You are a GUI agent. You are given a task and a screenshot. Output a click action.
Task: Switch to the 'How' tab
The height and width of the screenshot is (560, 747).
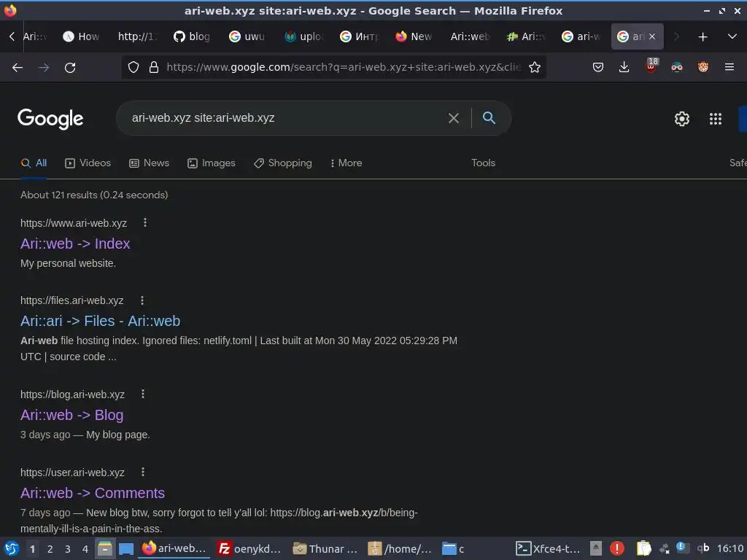click(x=81, y=36)
